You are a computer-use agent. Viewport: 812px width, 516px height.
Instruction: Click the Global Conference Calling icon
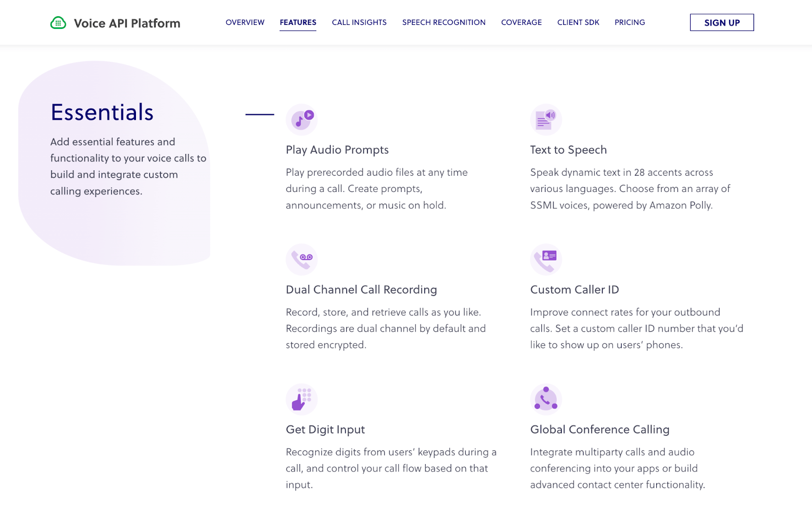point(546,399)
